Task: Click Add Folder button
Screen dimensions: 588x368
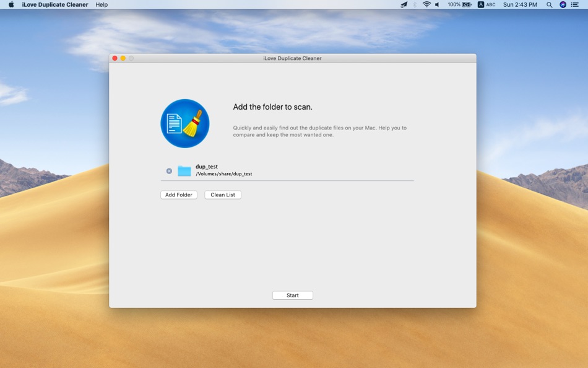Action: pyautogui.click(x=179, y=195)
